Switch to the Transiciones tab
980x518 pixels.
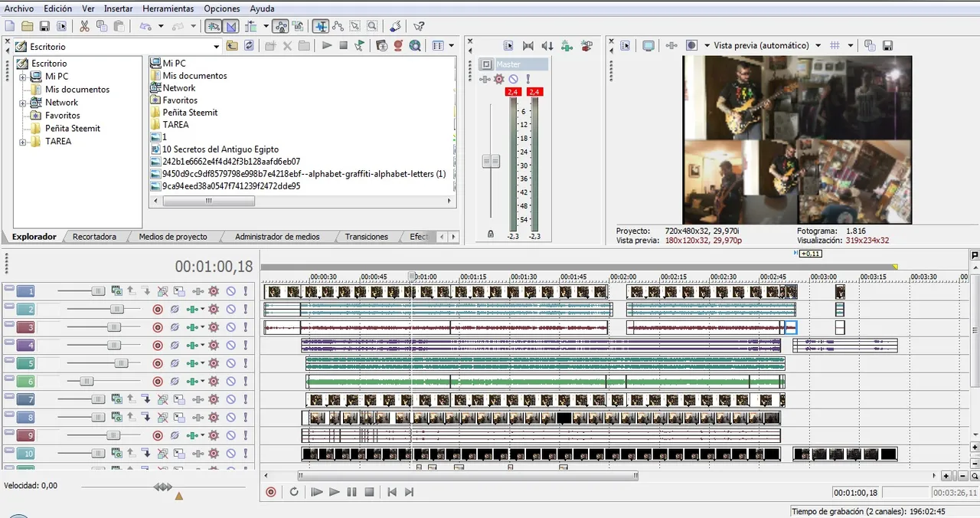pos(366,237)
